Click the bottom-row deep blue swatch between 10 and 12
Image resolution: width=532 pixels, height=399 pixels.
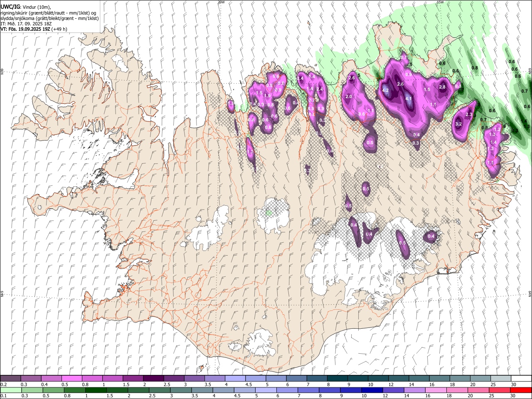[x=372, y=390]
